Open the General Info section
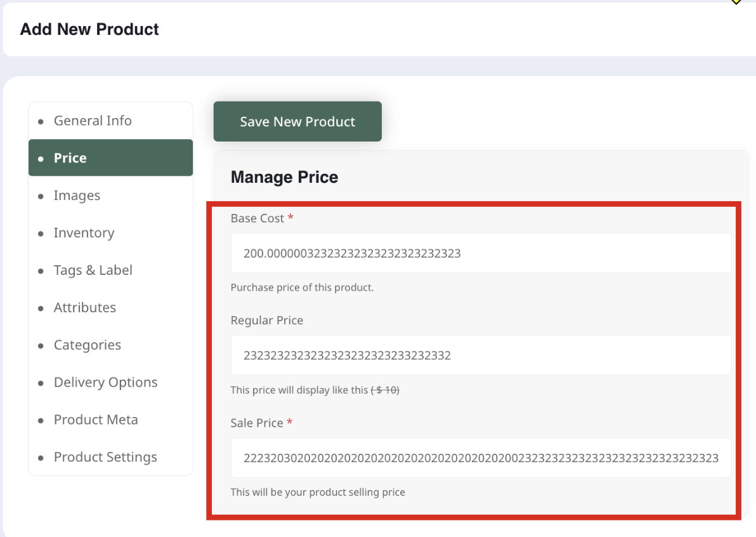The image size is (756, 537). point(93,121)
